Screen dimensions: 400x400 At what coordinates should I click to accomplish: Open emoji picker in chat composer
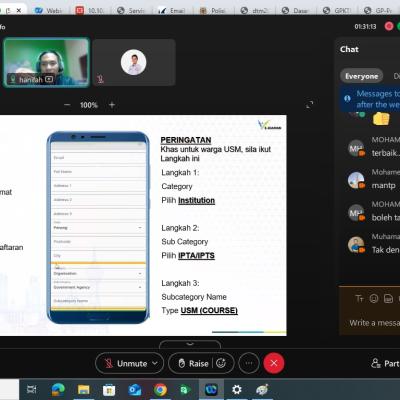[x=374, y=298]
